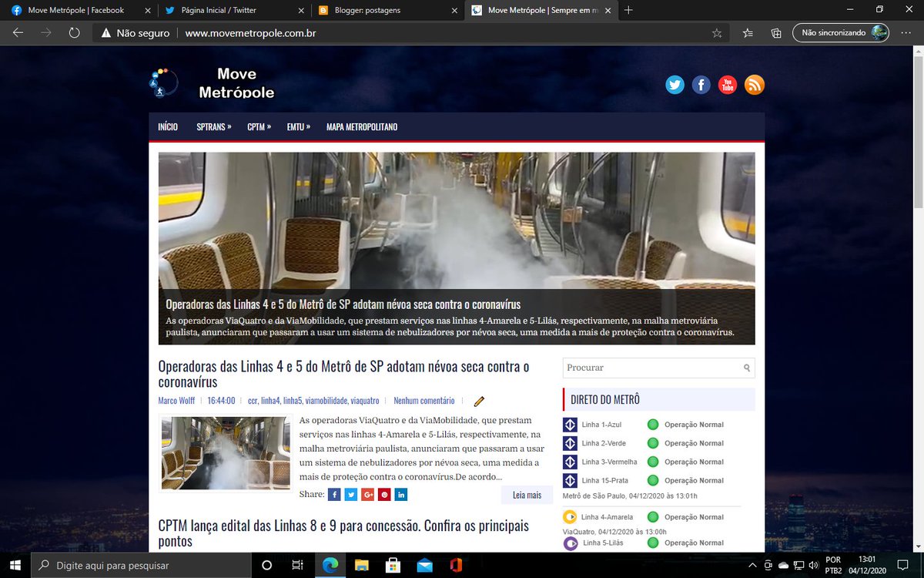Click the magnifier icon in Procurar box

[747, 368]
